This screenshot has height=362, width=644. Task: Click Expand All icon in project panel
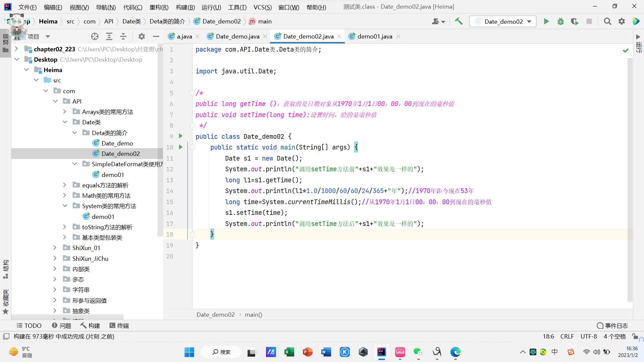109,37
